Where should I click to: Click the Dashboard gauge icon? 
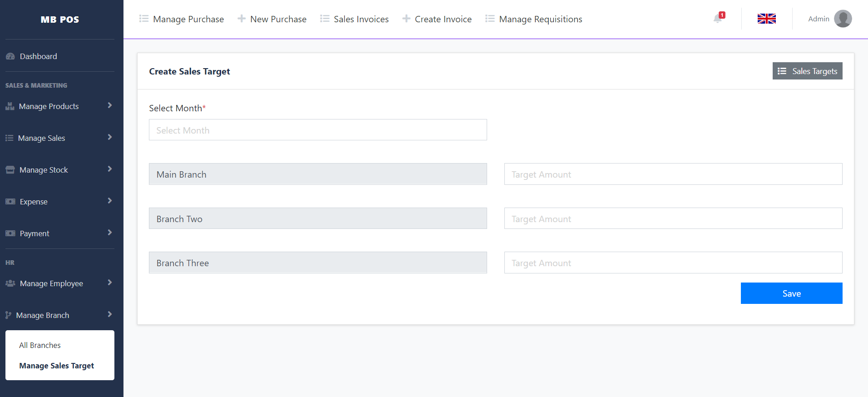[x=10, y=56]
